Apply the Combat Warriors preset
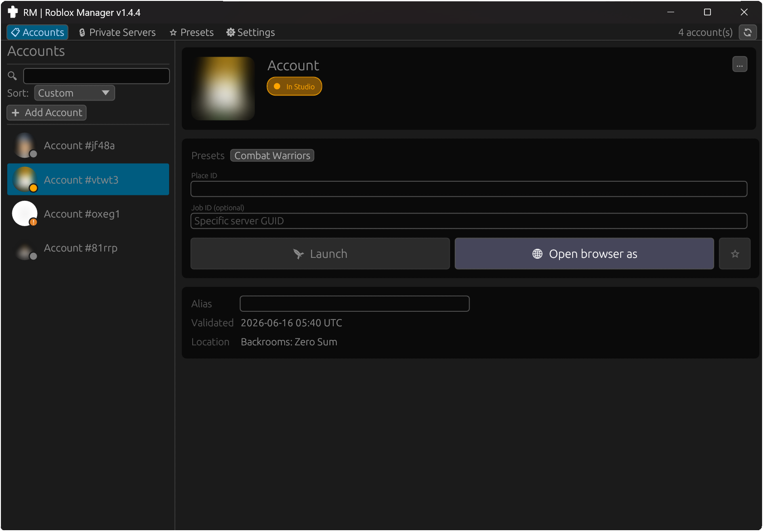The image size is (763, 532). (x=272, y=155)
